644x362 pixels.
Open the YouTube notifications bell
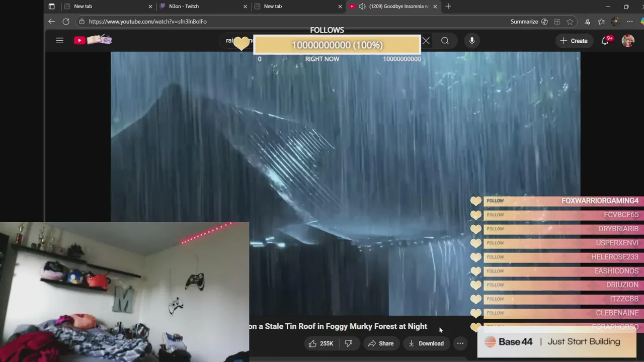point(606,41)
